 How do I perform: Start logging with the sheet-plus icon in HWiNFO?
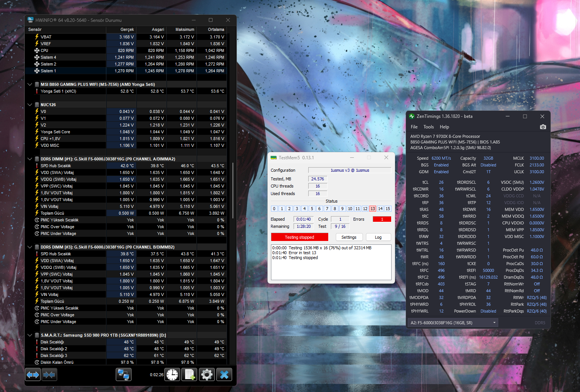(x=190, y=375)
